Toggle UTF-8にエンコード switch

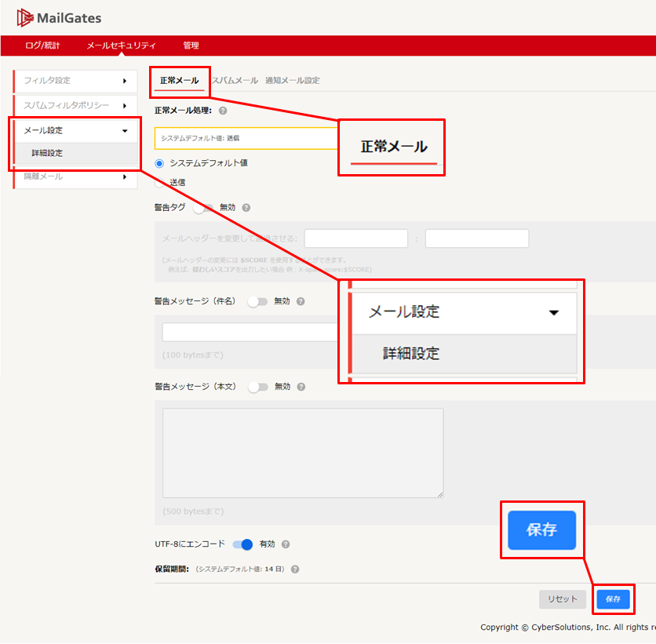[x=242, y=544]
